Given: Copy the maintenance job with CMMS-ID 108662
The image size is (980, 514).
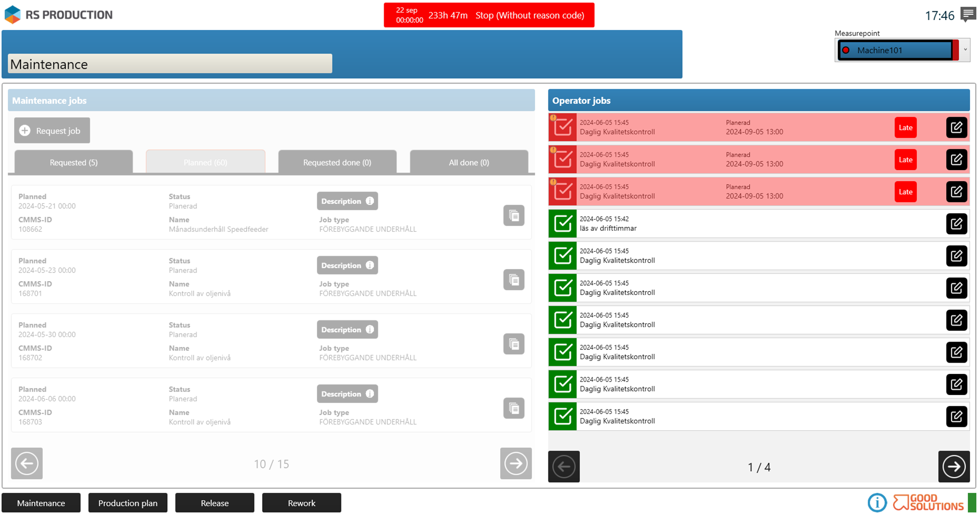Looking at the screenshot, I should click(x=514, y=216).
